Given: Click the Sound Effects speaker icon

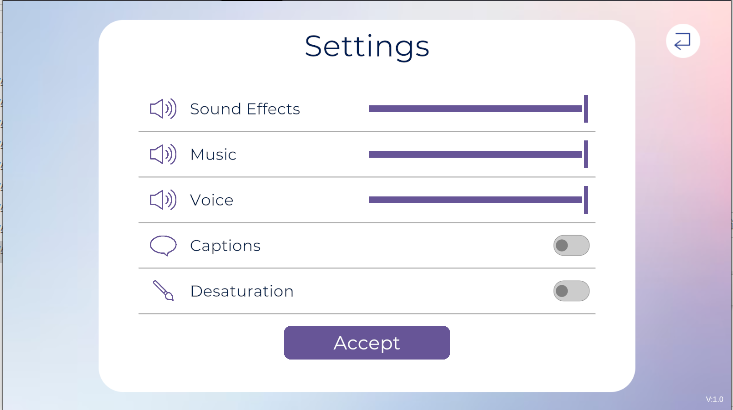Looking at the screenshot, I should tap(162, 109).
